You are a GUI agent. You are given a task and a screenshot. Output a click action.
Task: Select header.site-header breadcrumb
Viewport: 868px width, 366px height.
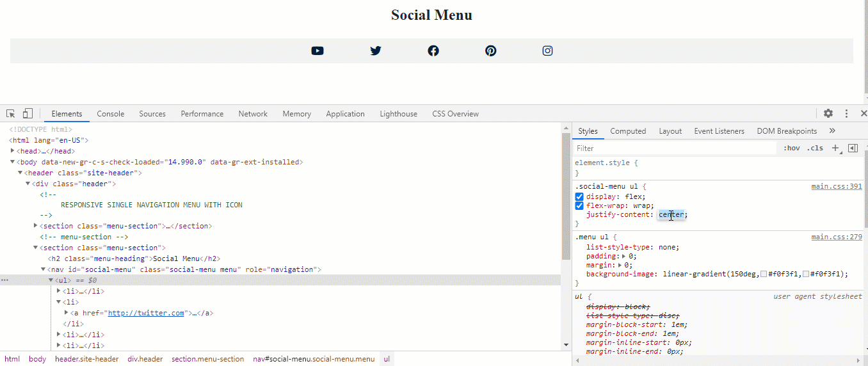click(x=87, y=359)
